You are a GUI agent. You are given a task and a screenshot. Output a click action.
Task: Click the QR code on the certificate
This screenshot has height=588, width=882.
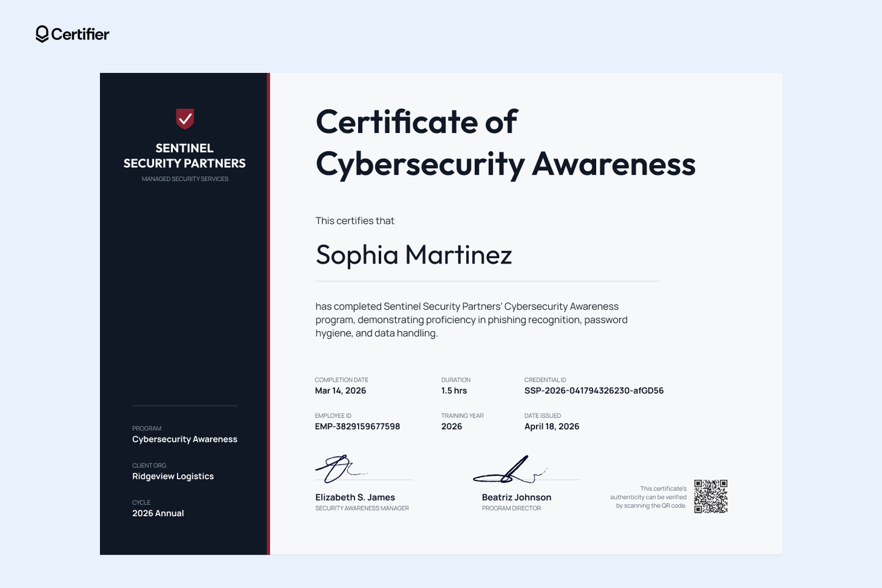tap(711, 496)
